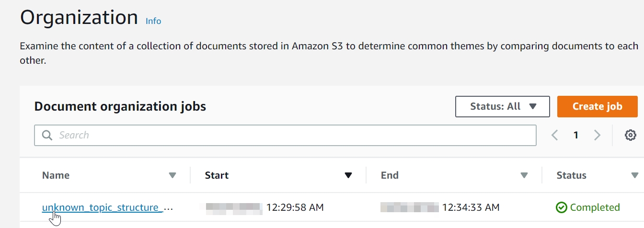Click the Completed status text

coord(595,207)
